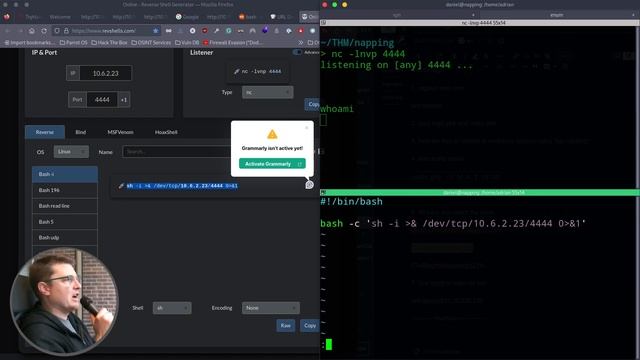This screenshot has height=360, width=640.
Task: Select the HoaxShell tab
Action: [166, 132]
